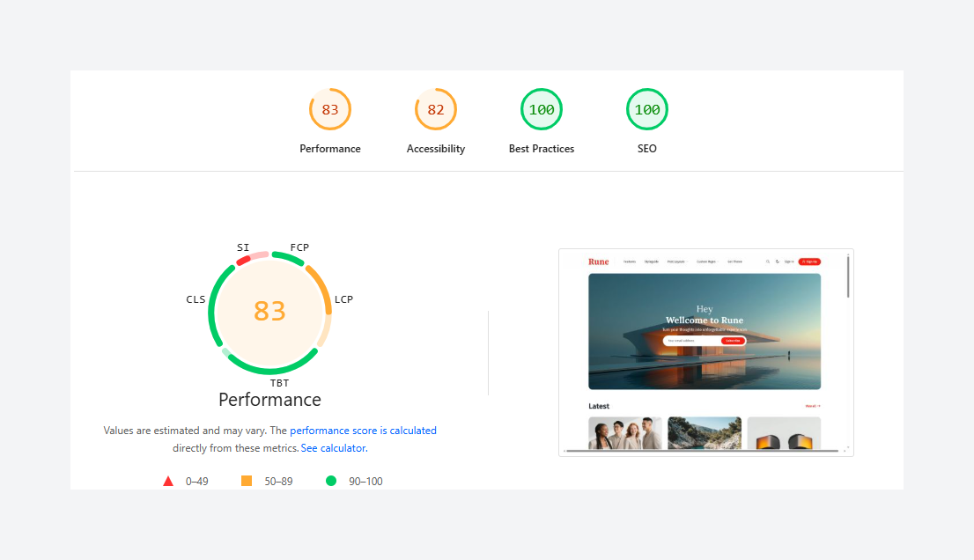The image size is (974, 560).
Task: Click the red Sign up button in the screenshot
Action: pos(809,262)
